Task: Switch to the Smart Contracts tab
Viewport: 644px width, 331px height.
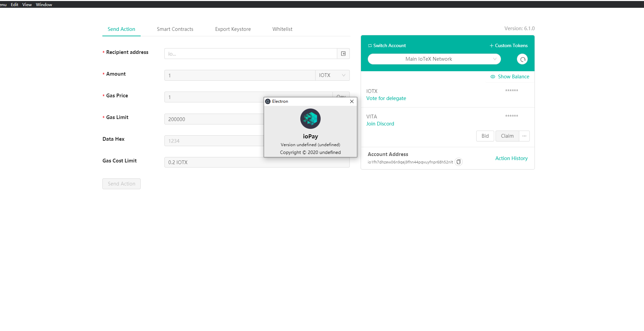Action: point(175,29)
